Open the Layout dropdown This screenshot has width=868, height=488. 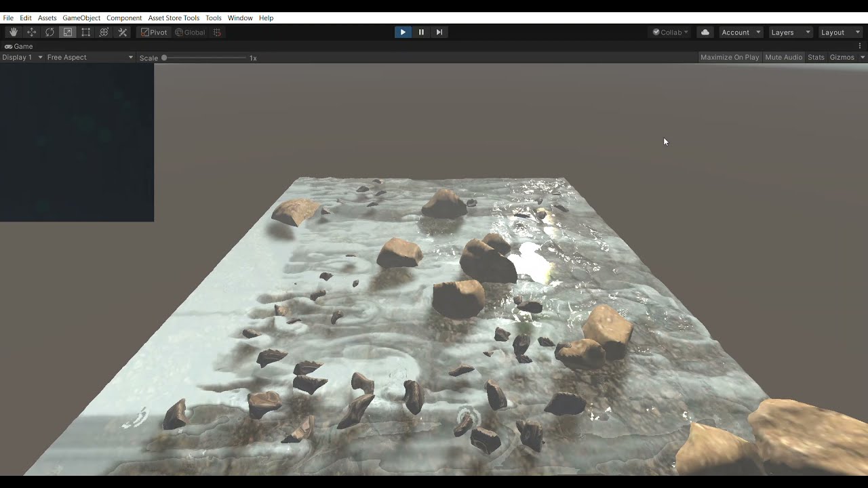pos(840,32)
